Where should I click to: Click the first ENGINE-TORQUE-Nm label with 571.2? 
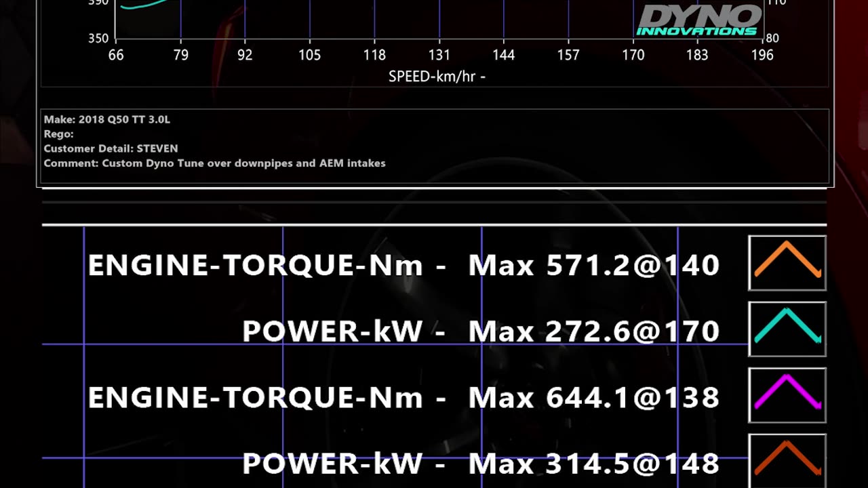click(256, 265)
